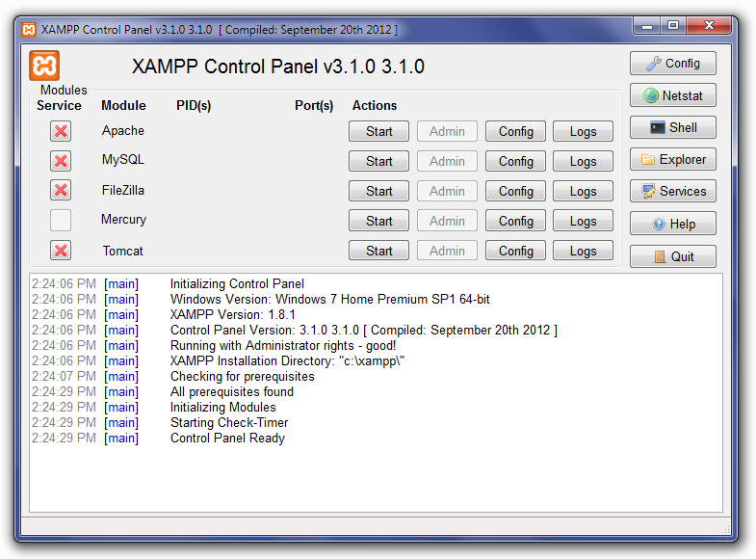Open the FileZilla Logs menu
Viewport: 756px width, 559px height.
[584, 191]
